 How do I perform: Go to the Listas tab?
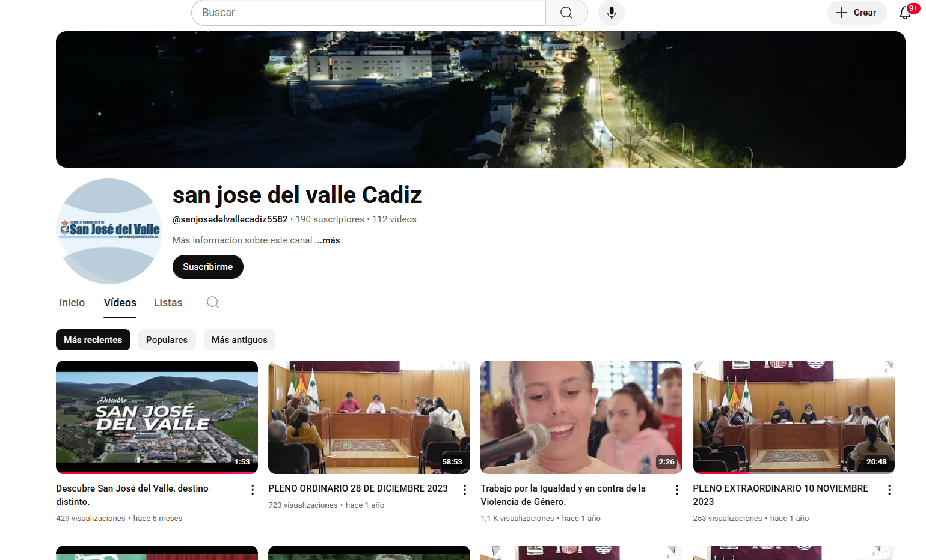[x=168, y=303]
